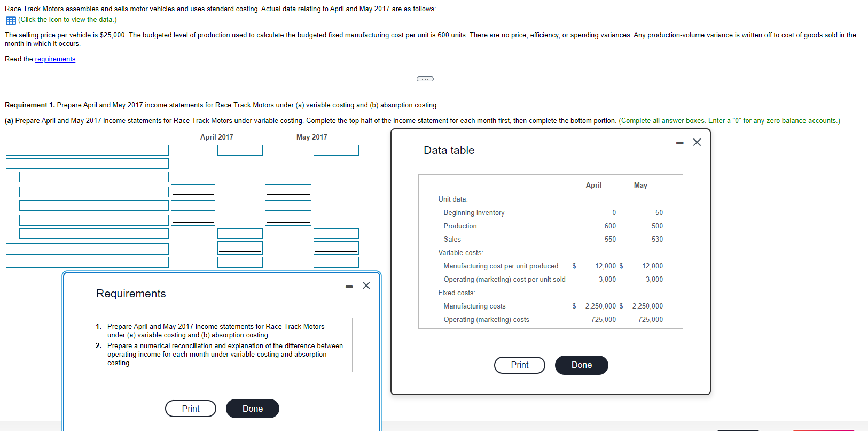Select the last row label field of the income statement
868x431 pixels.
(x=87, y=262)
